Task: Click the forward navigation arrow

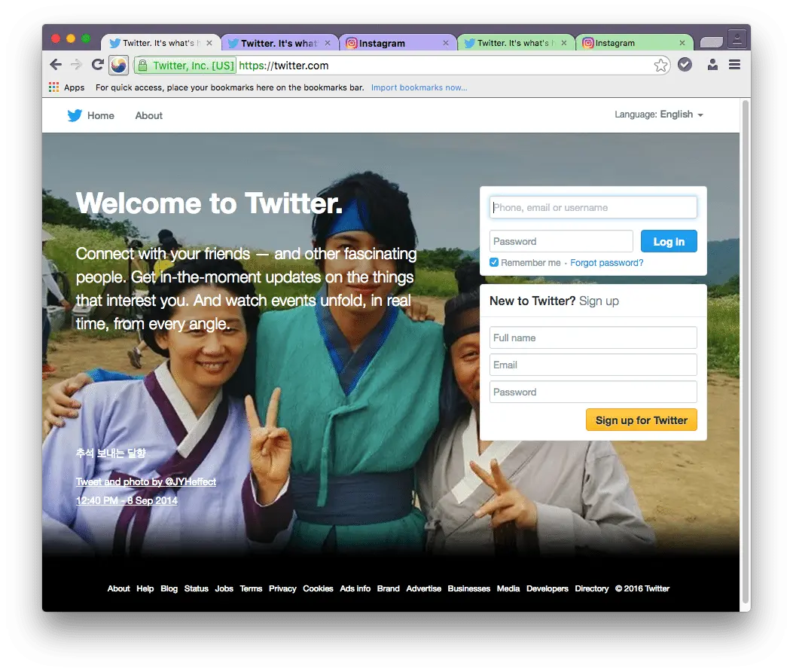Action: coord(76,65)
